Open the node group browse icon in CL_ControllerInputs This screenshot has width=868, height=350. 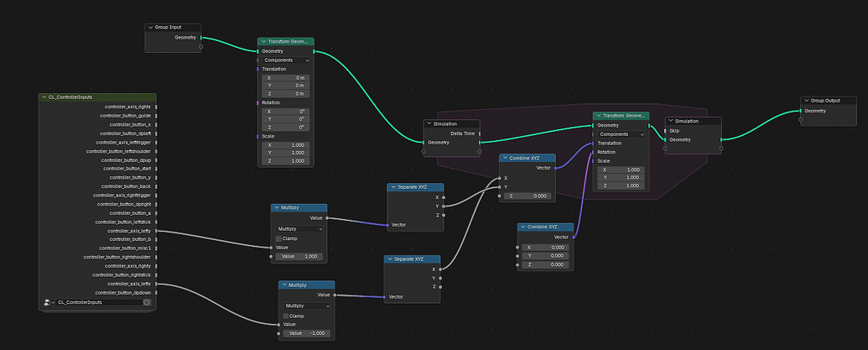pyautogui.click(x=48, y=302)
